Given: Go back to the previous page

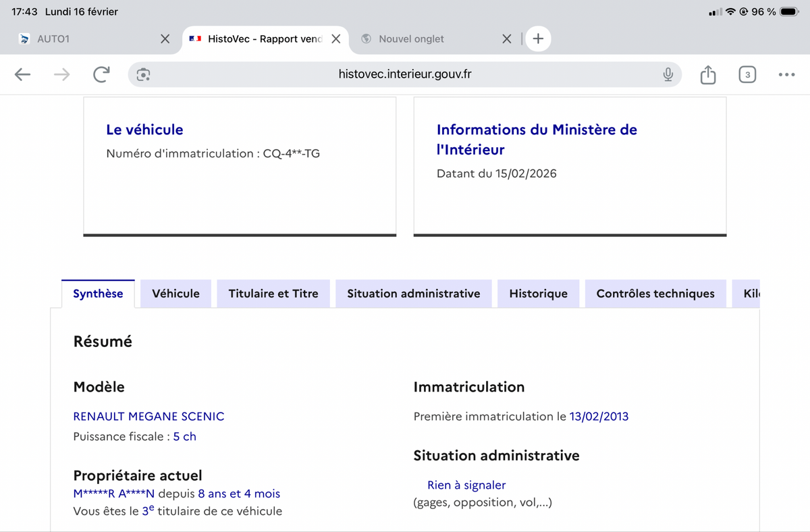Looking at the screenshot, I should click(x=23, y=75).
